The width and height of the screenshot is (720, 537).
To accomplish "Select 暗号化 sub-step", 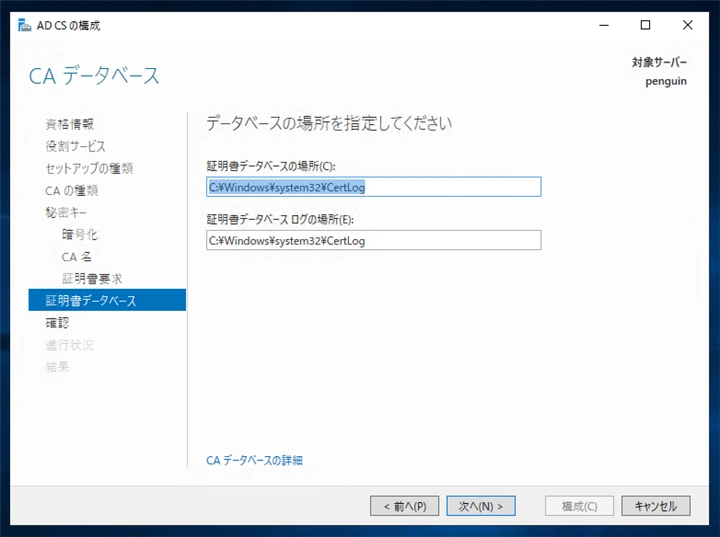I will point(80,234).
